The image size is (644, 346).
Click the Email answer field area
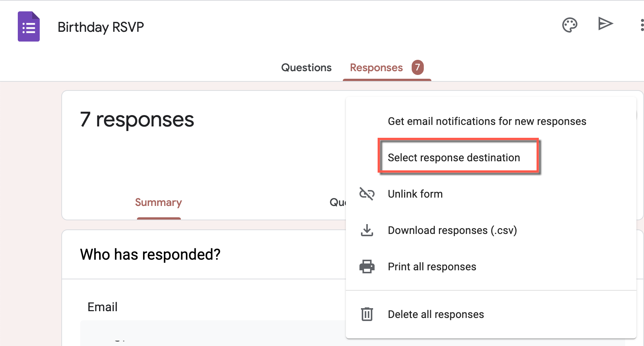tap(189, 333)
